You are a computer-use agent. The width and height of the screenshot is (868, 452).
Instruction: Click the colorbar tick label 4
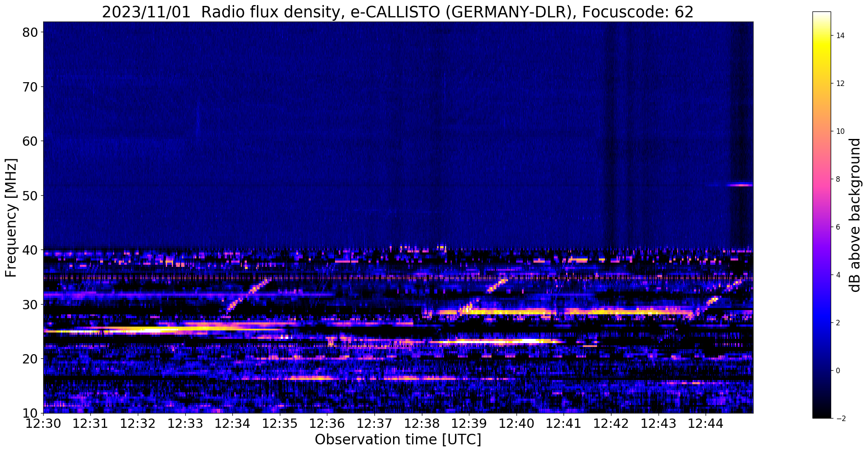[838, 275]
